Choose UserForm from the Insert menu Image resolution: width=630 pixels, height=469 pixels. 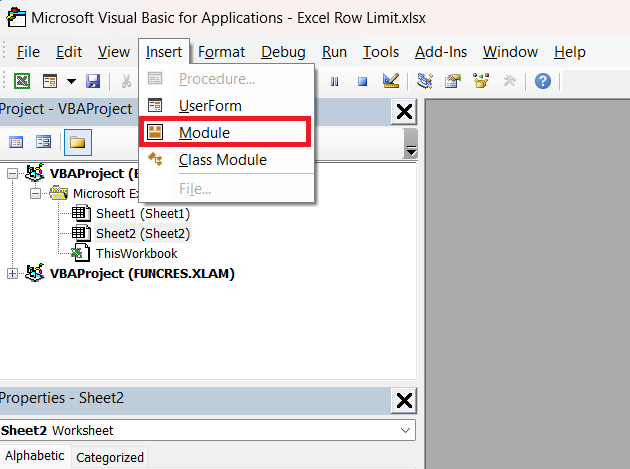(x=226, y=106)
